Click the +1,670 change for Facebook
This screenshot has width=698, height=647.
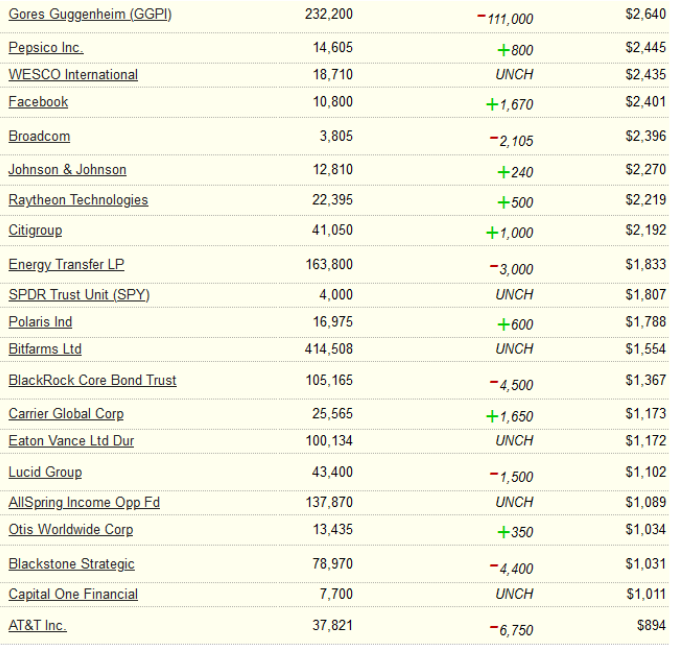click(x=509, y=105)
